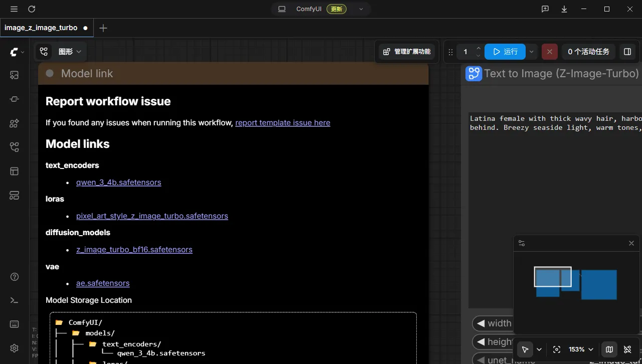
Task: Click the laptop icon beside ComfyUI
Action: click(282, 9)
